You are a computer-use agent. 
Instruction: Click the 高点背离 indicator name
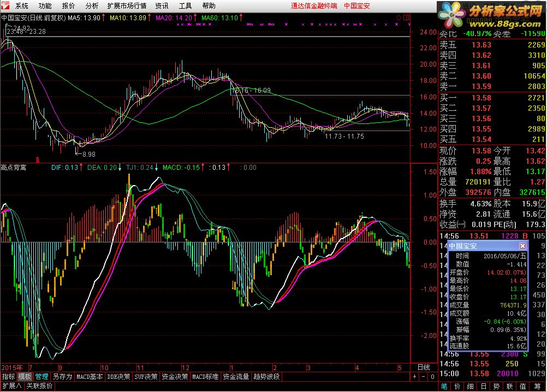[x=14, y=168]
